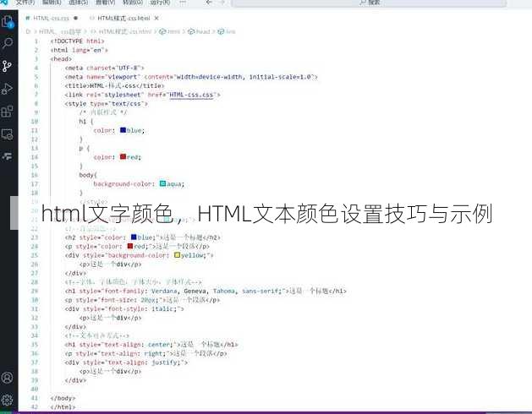Click the unsaved dot on HTML-css.css tab
Image resolution: width=532 pixels, height=414 pixels.
point(75,18)
